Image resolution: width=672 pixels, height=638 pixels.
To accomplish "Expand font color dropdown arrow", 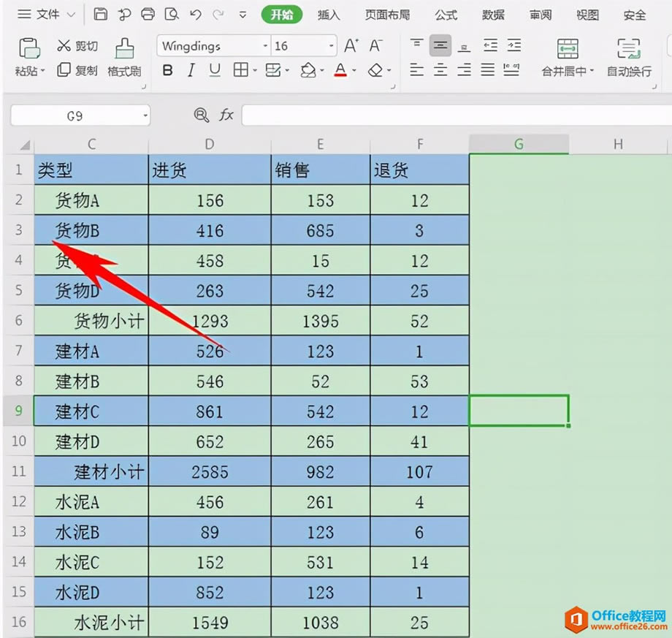I will 354,70.
